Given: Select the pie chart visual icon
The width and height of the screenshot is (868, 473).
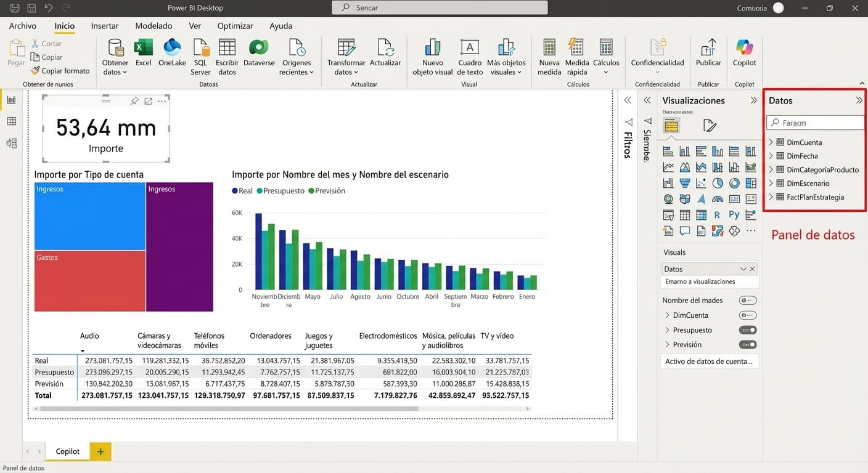Looking at the screenshot, I should coord(717,183).
